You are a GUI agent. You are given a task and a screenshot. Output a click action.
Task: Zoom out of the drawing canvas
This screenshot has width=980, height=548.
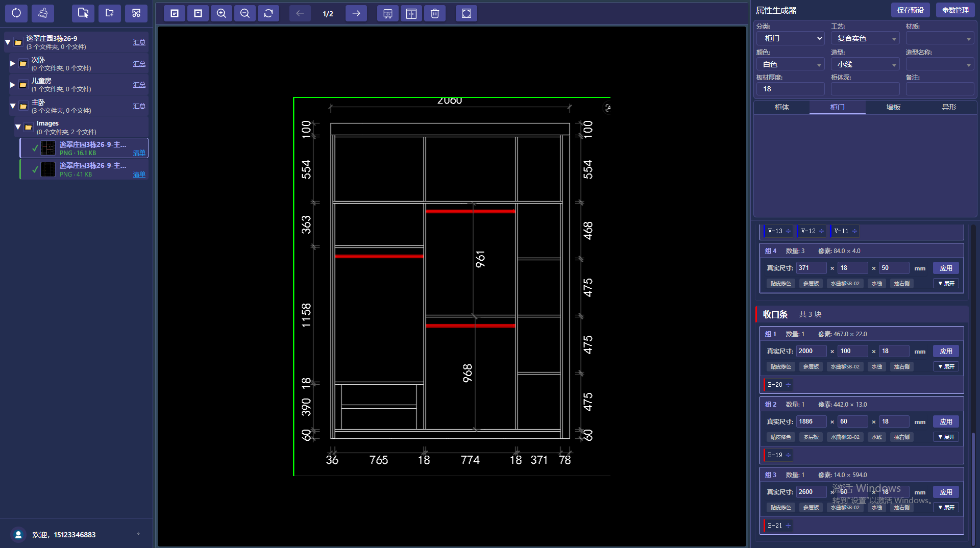pyautogui.click(x=245, y=13)
